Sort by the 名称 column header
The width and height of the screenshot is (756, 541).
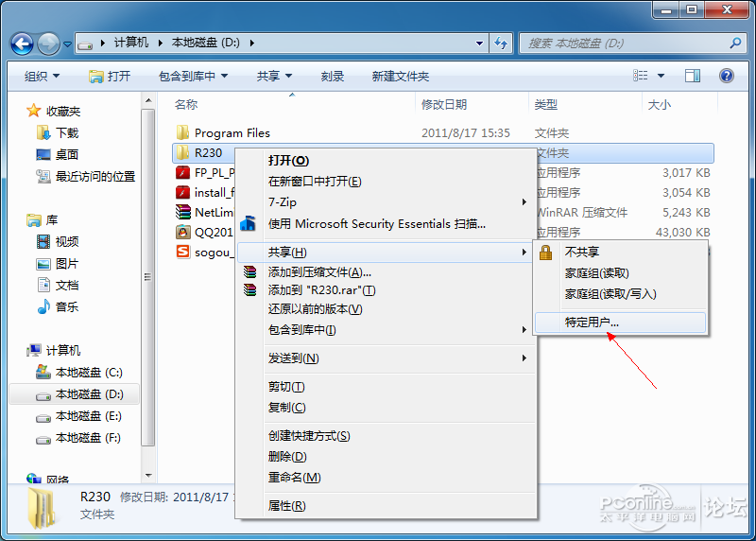186,105
